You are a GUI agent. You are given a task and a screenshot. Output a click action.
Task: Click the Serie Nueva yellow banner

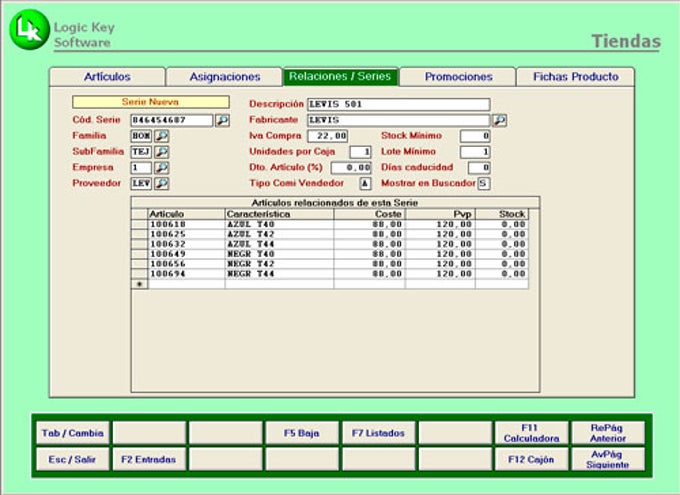[x=150, y=102]
